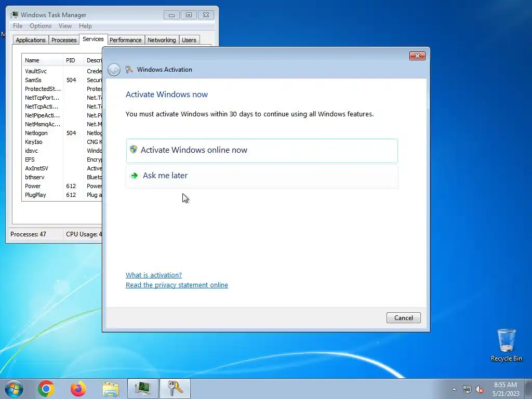
Task: Select ProtectedSt... service row
Action: (x=62, y=89)
